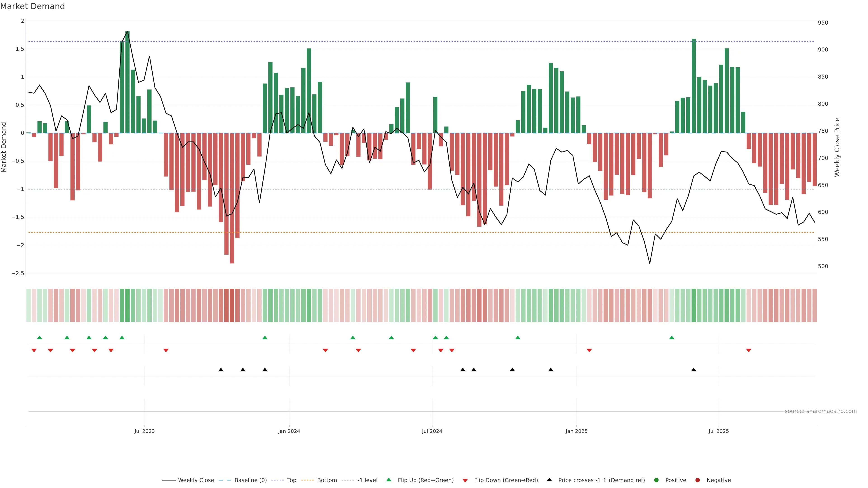This screenshot has width=868, height=488.
Task: Click Flip Down red triangle legend icon
Action: (465, 481)
